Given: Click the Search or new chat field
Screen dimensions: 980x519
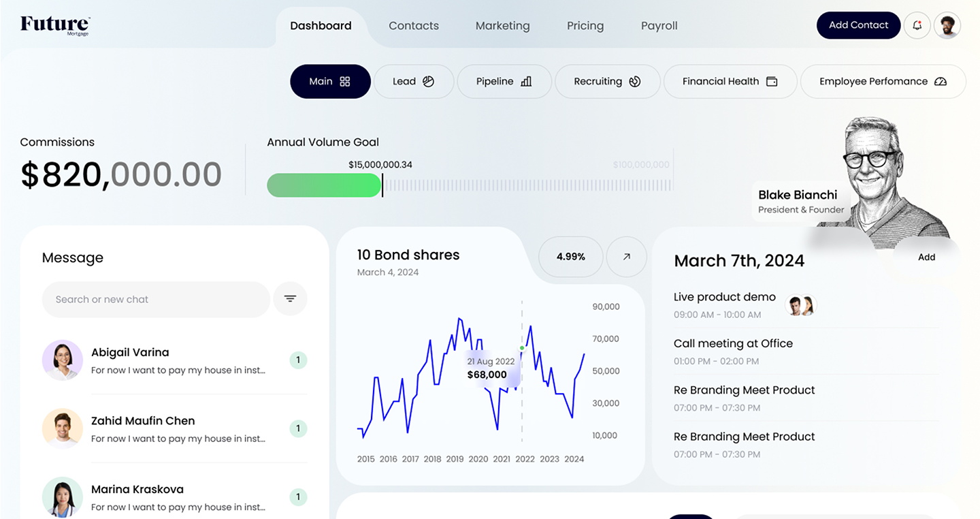Looking at the screenshot, I should pyautogui.click(x=156, y=300).
